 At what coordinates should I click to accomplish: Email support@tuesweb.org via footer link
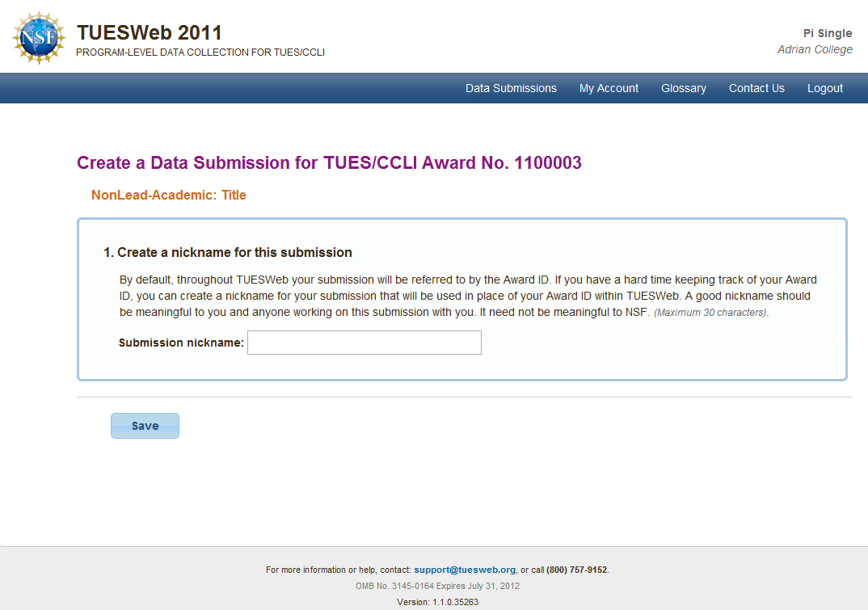pyautogui.click(x=465, y=570)
